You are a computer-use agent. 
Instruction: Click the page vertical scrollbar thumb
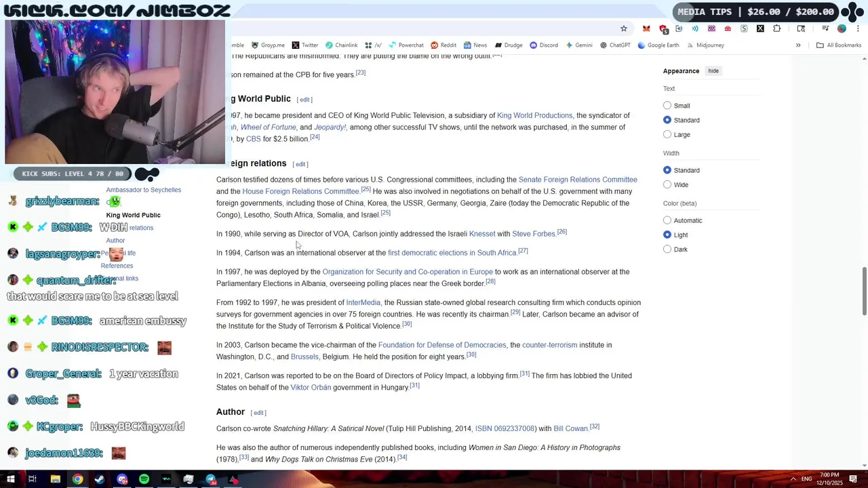tap(864, 291)
